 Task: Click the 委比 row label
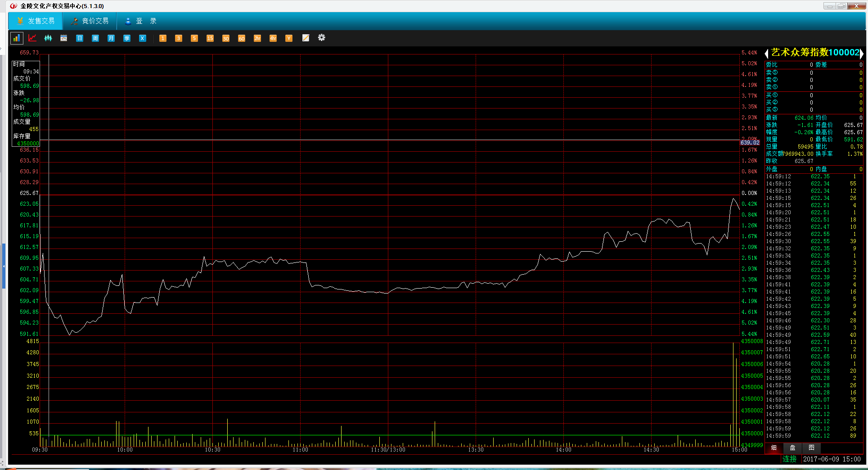[772, 65]
